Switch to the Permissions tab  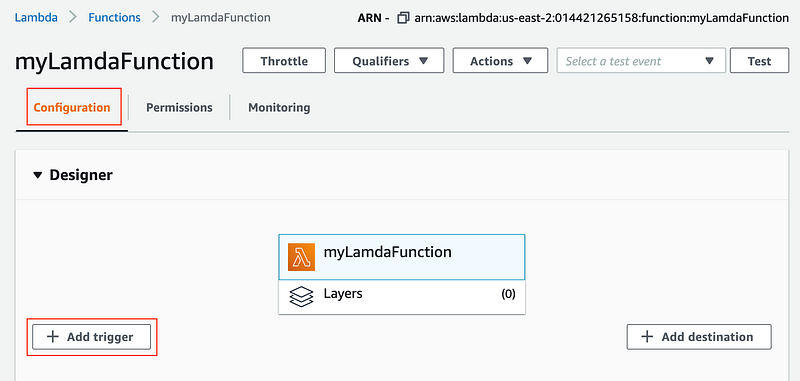coord(179,108)
